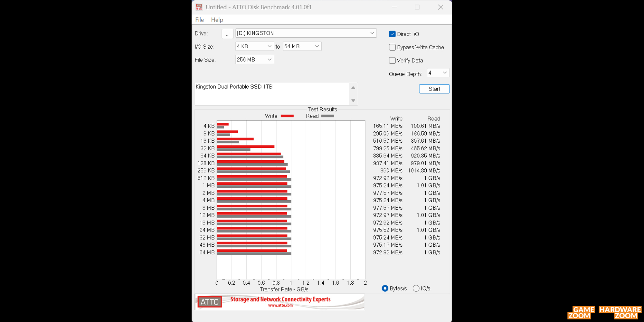Screen dimensions: 644x322
Task: Open the Drive selection dropdown
Action: pos(306,33)
